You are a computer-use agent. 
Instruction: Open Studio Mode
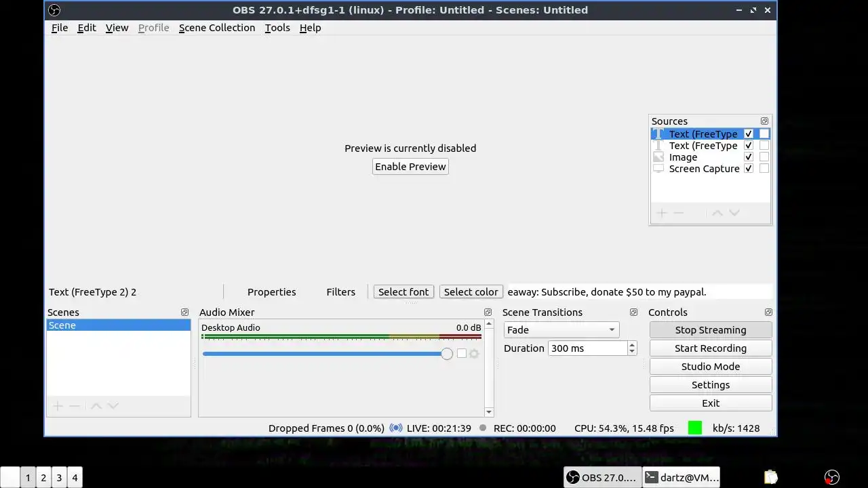[711, 367]
